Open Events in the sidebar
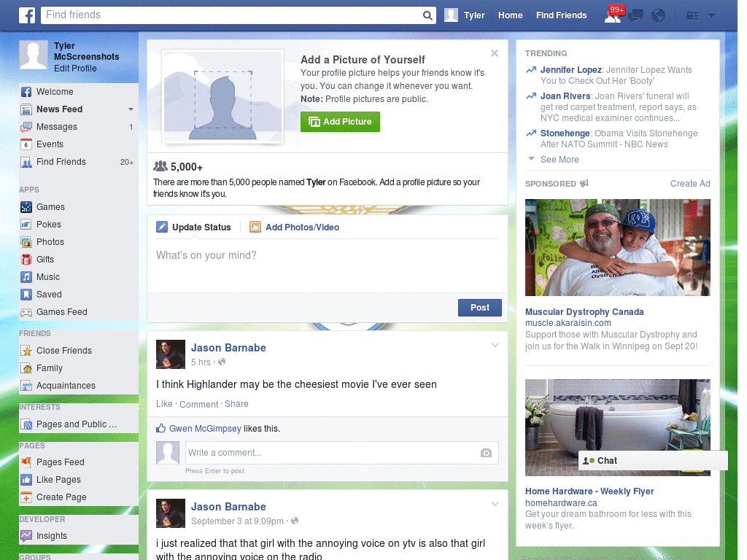Viewport: 747px width, 560px height. pos(79,144)
